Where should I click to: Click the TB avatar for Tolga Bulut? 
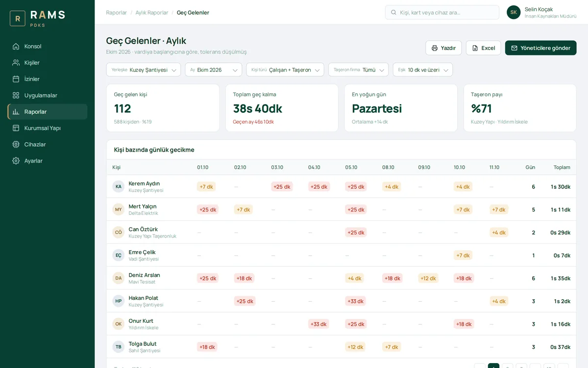[119, 347]
